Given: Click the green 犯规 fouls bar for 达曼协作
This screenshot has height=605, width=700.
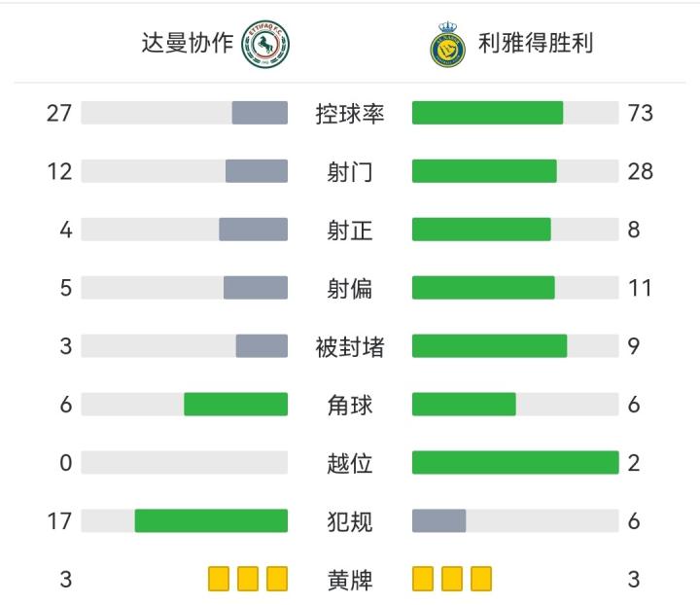Looking at the screenshot, I should (211, 520).
